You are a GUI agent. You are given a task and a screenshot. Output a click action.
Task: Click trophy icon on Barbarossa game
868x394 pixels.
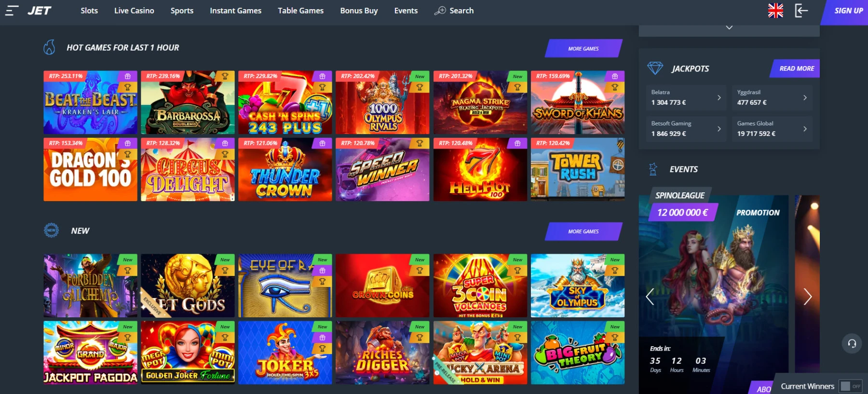coord(225,76)
